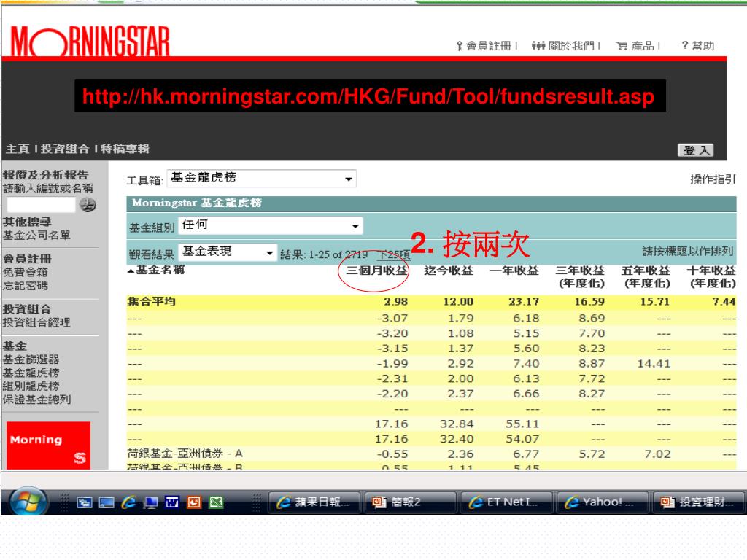Open fund 荷銀基金-亞洲債券 - A
747x560 pixels.
[x=185, y=454]
